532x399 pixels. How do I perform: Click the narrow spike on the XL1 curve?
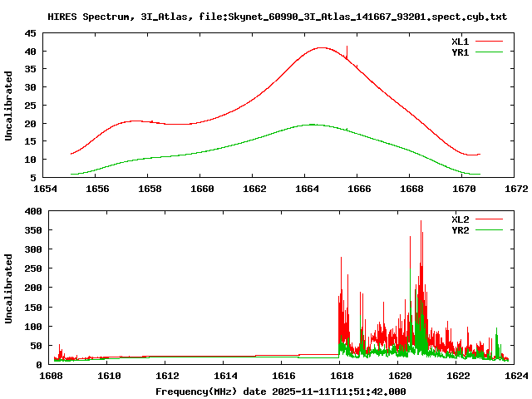click(347, 52)
